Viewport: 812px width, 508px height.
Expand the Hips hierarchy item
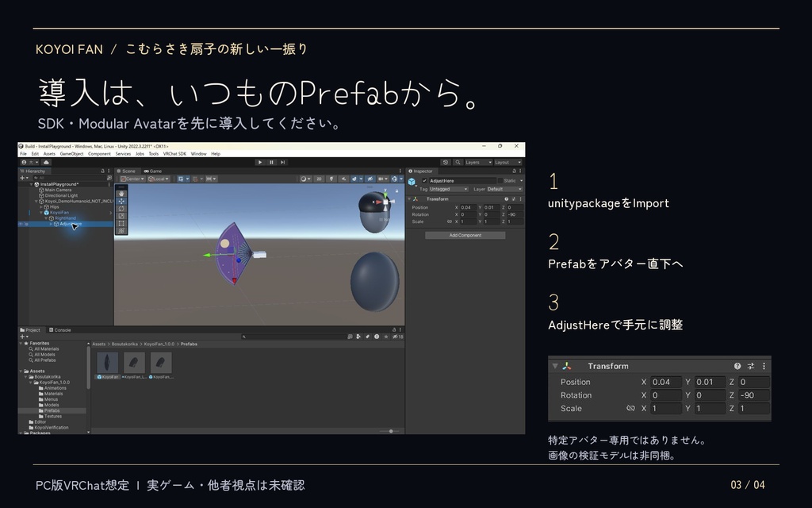pyautogui.click(x=41, y=207)
